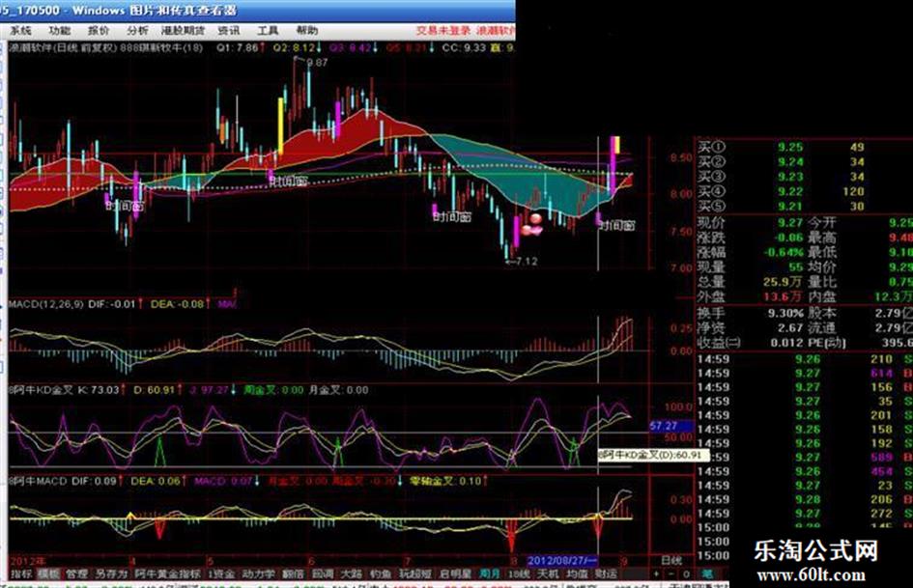Switch to 钓鱼 template tab
This screenshot has width=913, height=588.
pos(381,574)
